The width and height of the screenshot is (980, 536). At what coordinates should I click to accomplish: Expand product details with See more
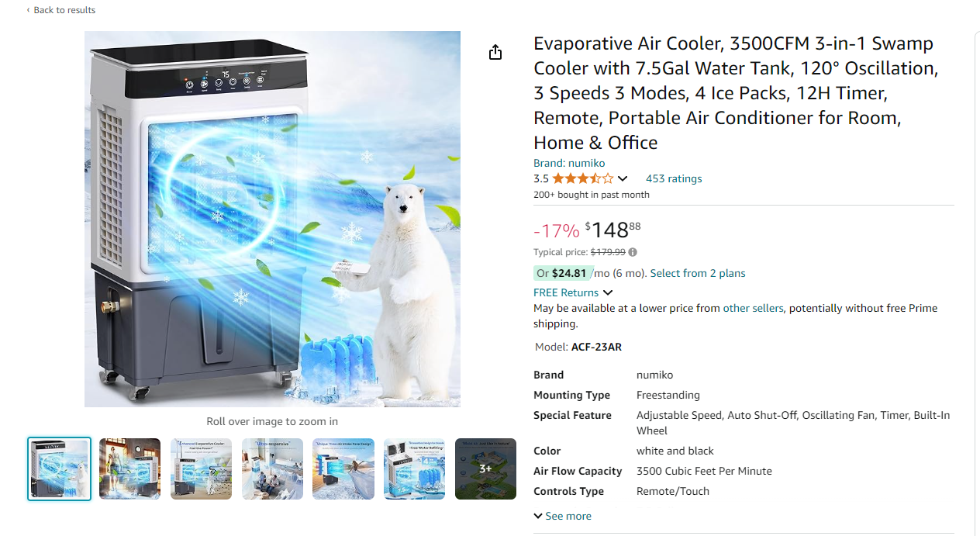coord(563,516)
